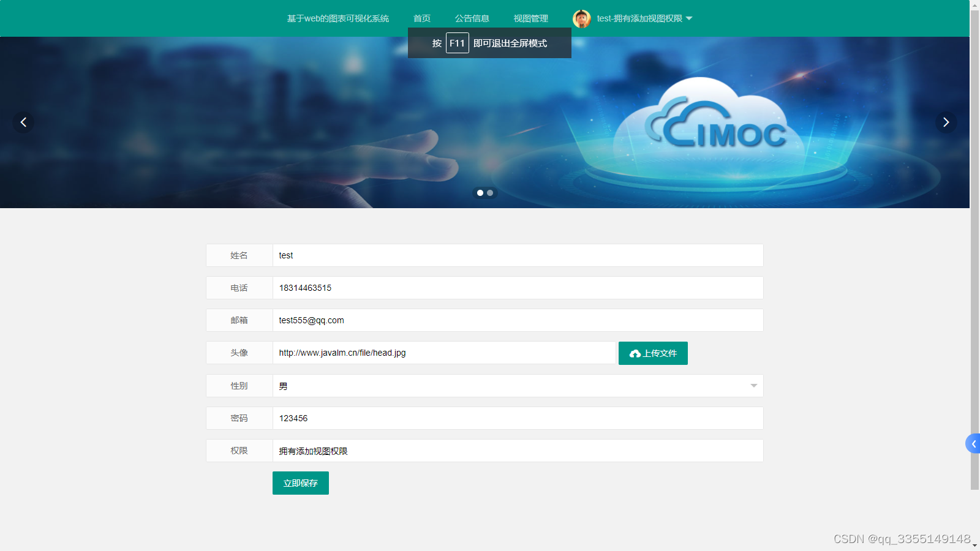
Task: Expand the blue side panel arrow
Action: click(973, 444)
